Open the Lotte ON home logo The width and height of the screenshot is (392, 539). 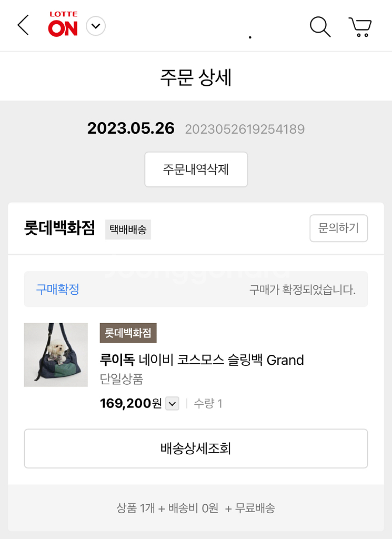63,25
